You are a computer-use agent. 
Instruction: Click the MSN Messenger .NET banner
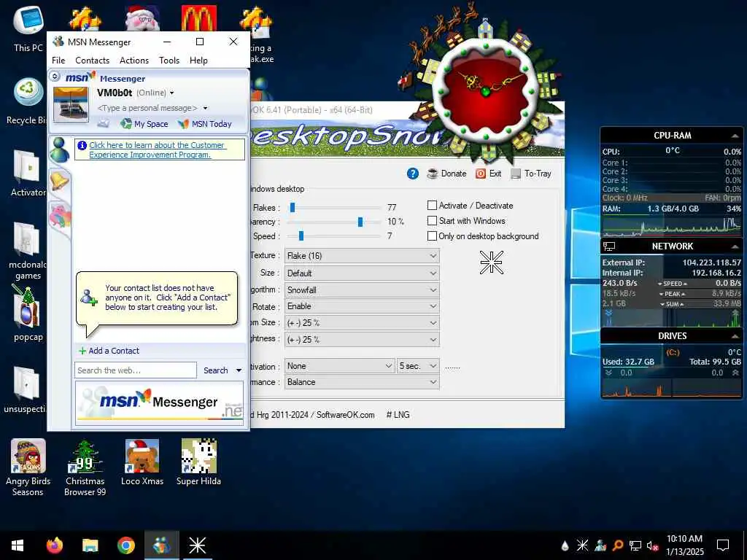coord(160,403)
